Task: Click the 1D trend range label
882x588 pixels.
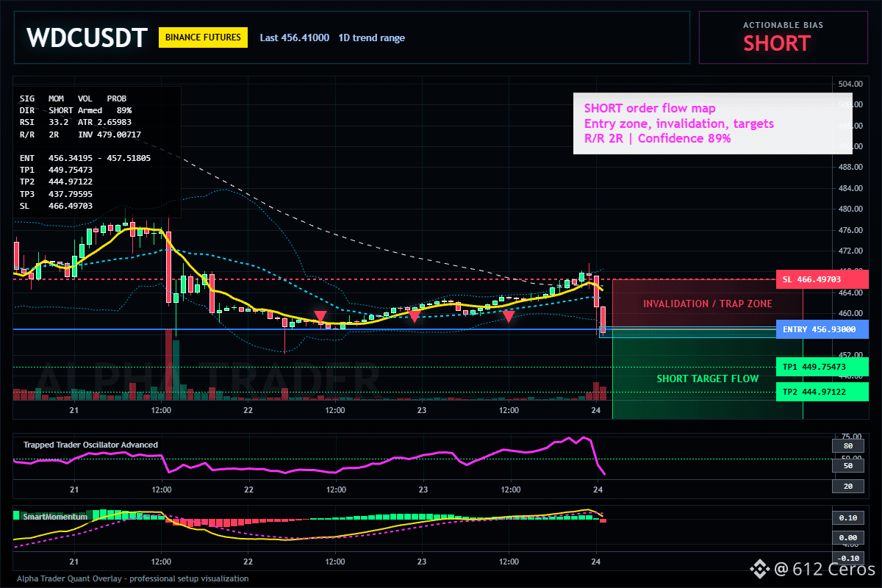Action: point(371,37)
